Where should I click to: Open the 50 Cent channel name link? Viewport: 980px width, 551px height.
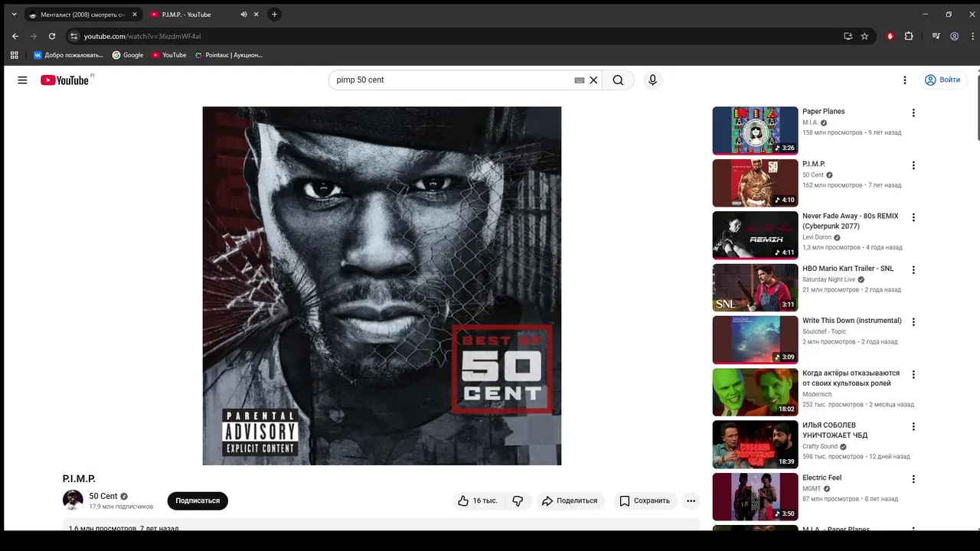click(103, 496)
